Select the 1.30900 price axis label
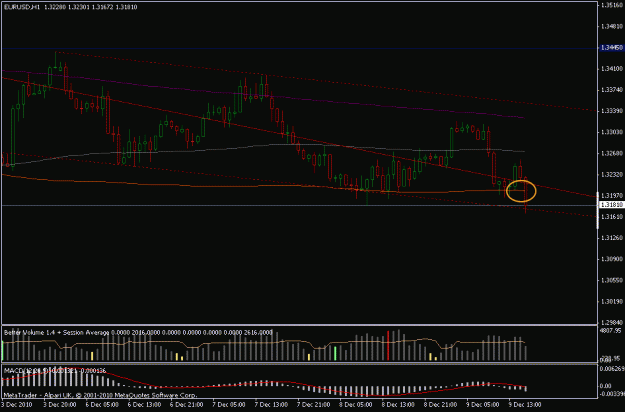625x412 pixels. pyautogui.click(x=612, y=259)
